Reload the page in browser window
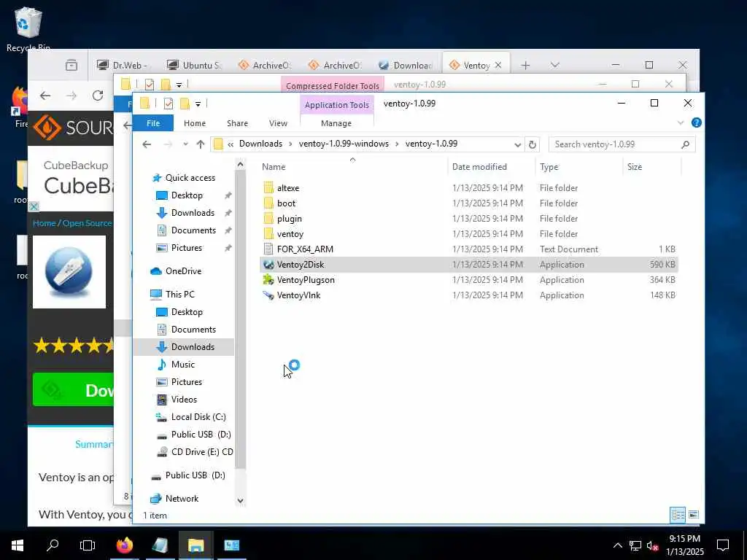 (x=98, y=96)
